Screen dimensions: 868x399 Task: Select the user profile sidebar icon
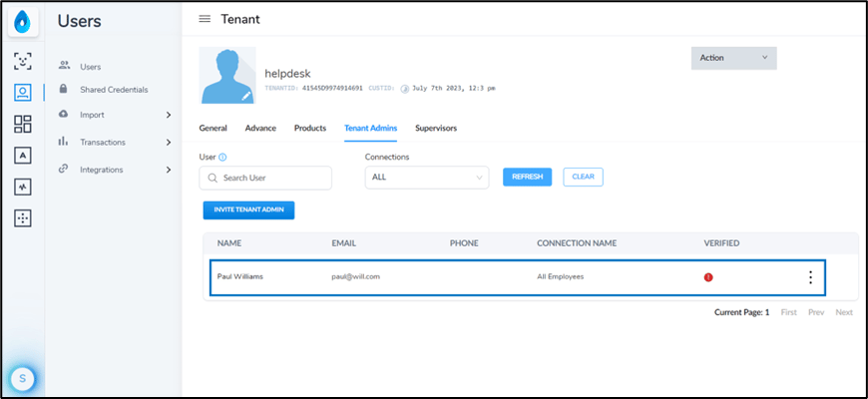click(x=23, y=93)
